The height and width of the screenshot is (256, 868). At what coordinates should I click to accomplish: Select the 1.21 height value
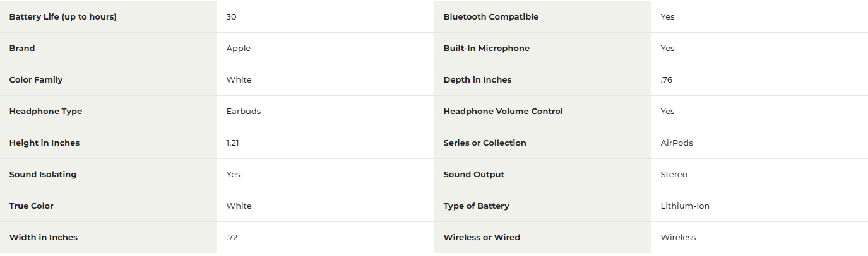[232, 143]
